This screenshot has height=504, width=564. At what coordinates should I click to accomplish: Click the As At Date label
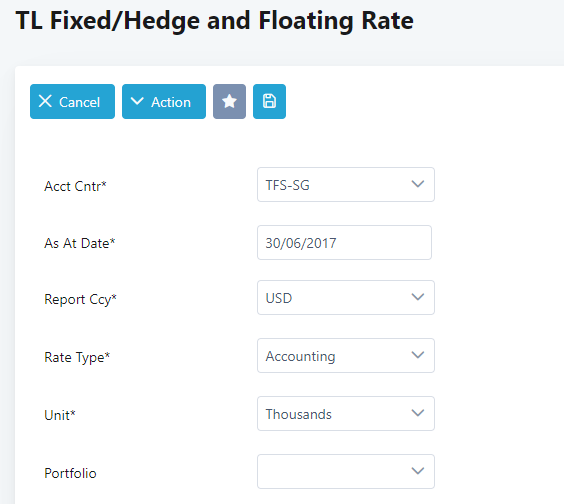pyautogui.click(x=79, y=243)
